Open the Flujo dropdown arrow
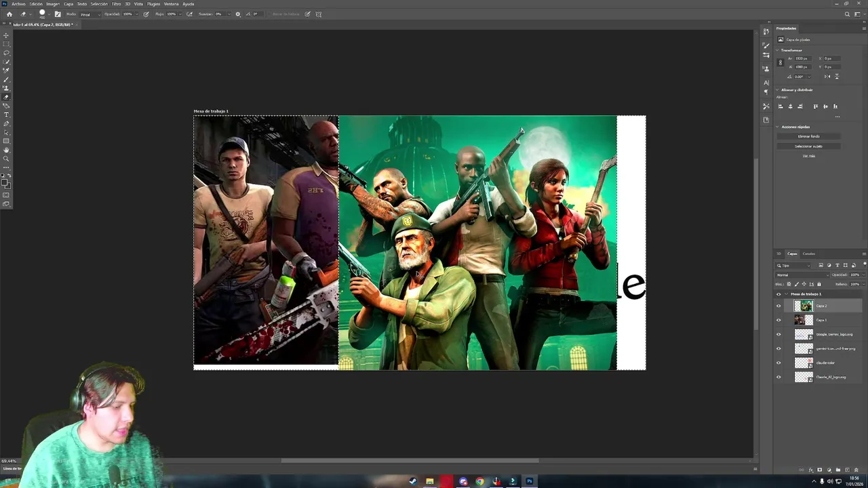Viewport: 868px width, 488px height. point(180,14)
